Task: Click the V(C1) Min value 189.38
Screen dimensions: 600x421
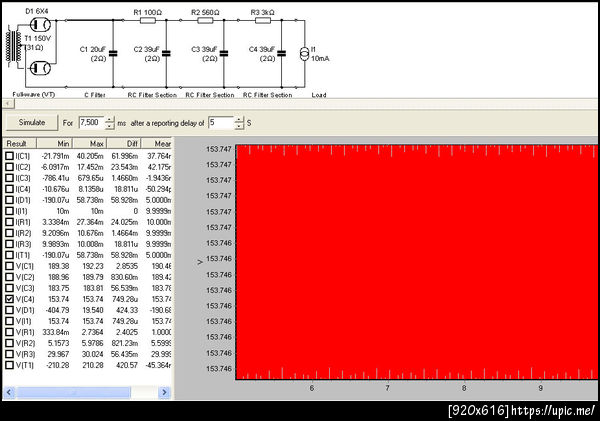Action: tap(59, 266)
